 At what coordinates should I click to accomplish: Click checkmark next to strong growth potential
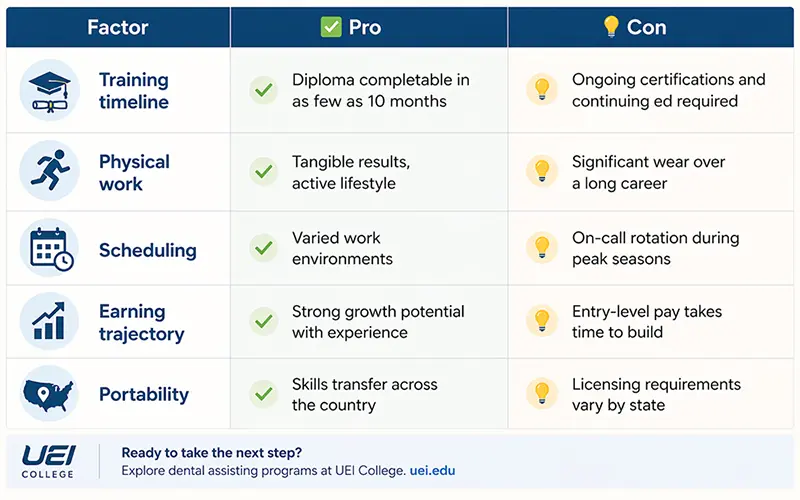(x=263, y=321)
